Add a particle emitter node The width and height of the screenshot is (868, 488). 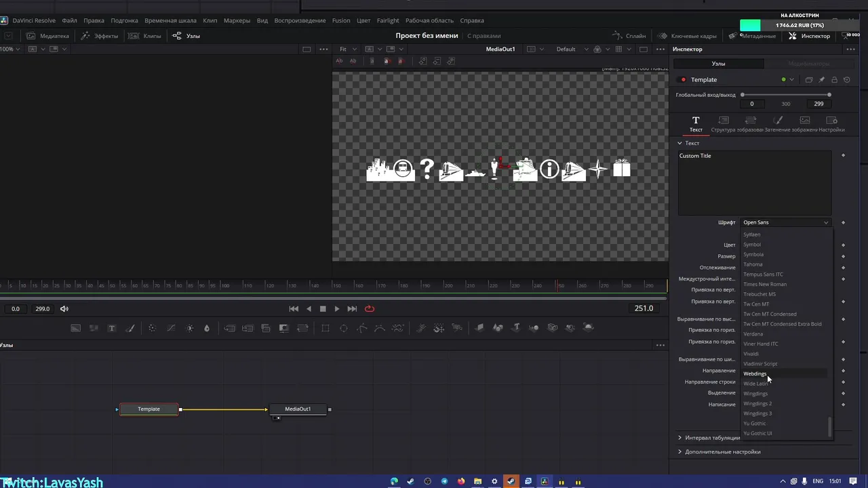pyautogui.click(x=421, y=328)
